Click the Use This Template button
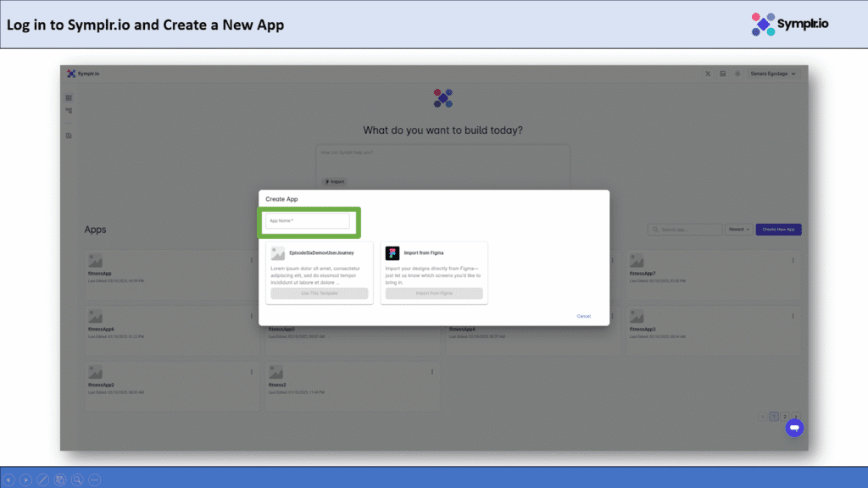This screenshot has height=488, width=868. [320, 293]
